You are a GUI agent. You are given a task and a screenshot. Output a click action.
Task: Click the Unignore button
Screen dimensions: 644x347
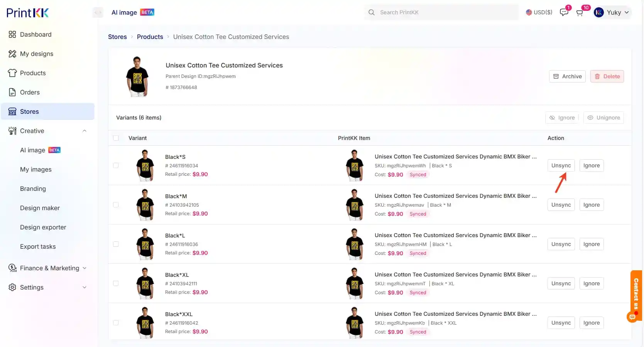tap(603, 118)
